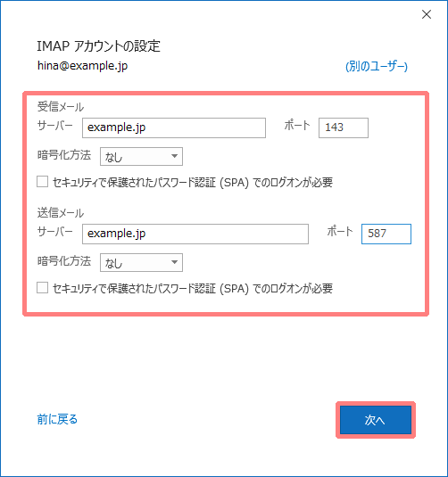Viewport: 448px width, 477px height.
Task: Edit the outgoing port 587 field
Action: pos(386,234)
